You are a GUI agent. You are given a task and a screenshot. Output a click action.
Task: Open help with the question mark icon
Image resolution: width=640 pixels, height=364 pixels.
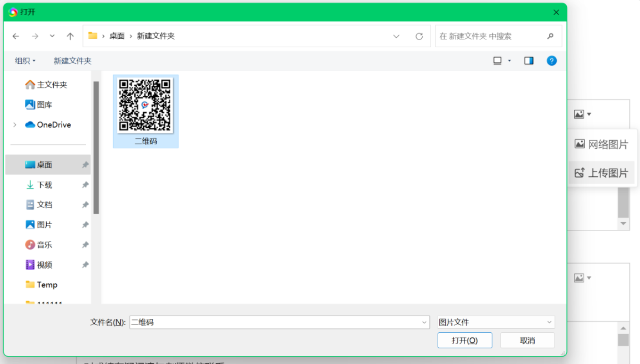(551, 61)
